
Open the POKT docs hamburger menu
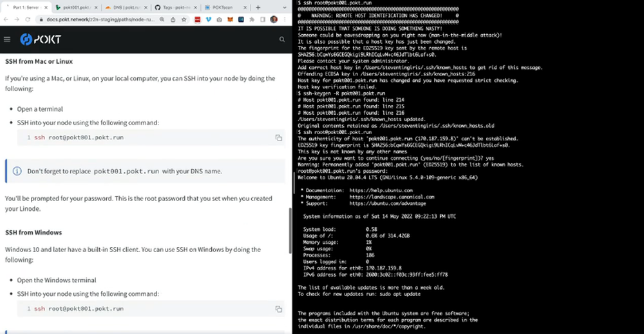pyautogui.click(x=6, y=39)
